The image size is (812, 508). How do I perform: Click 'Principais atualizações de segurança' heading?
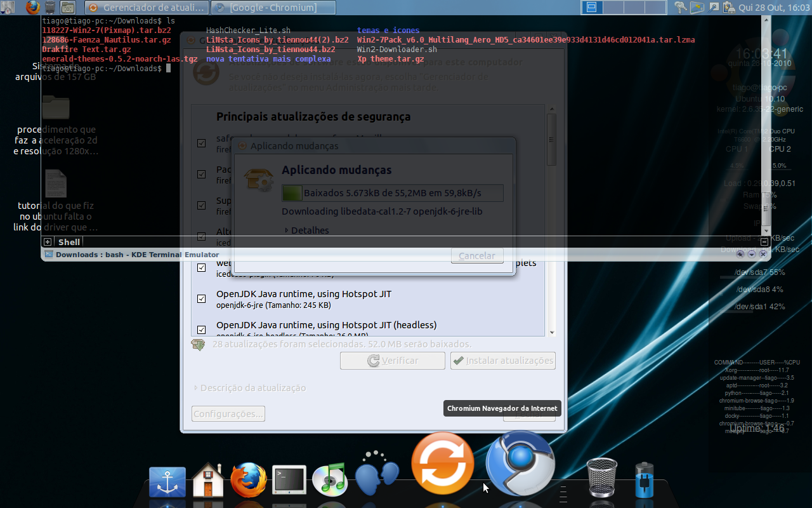pyautogui.click(x=313, y=117)
